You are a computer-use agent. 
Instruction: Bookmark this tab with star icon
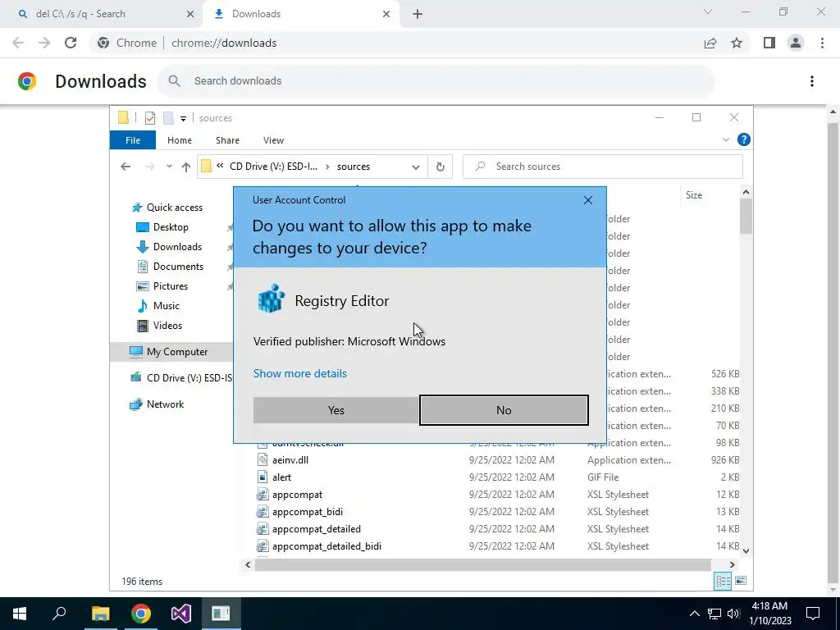(737, 43)
